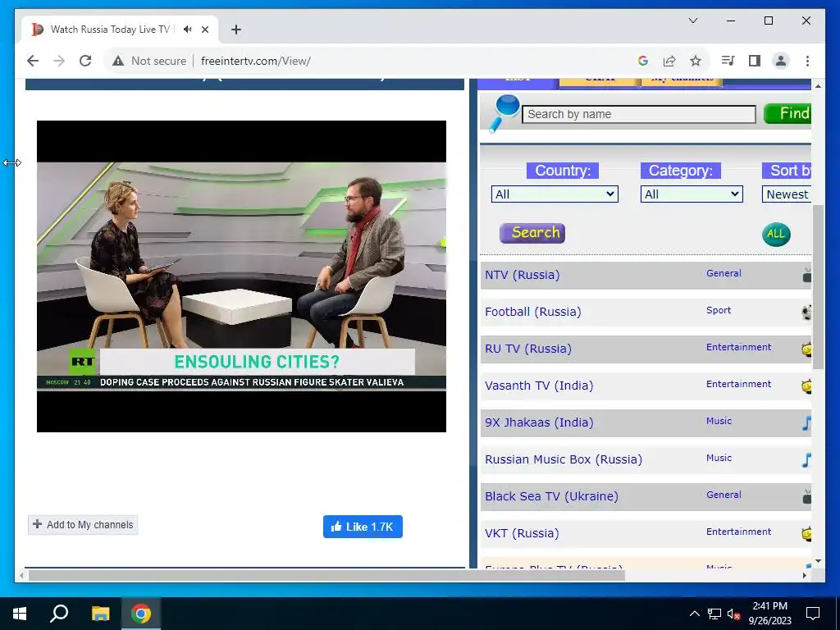Click the Music category on the 9X Jhakaas row
The height and width of the screenshot is (630, 840).
[719, 421]
